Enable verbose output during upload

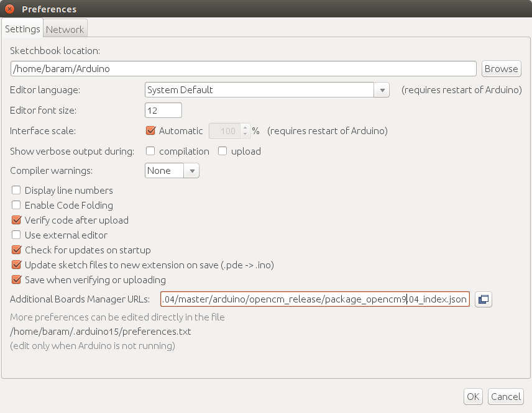(222, 151)
